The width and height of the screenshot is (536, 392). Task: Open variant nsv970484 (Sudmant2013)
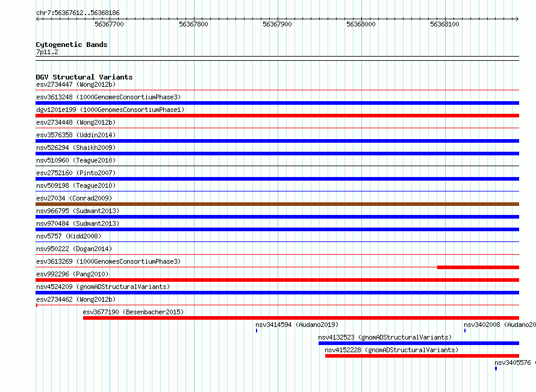coord(78,223)
